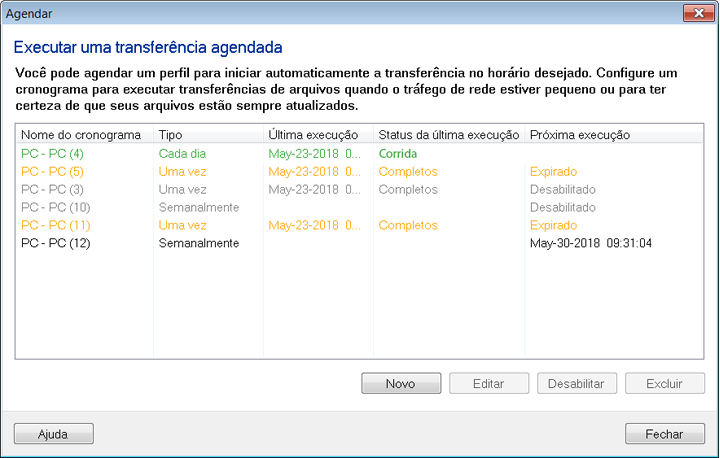Open Ajuda help button
This screenshot has height=458, width=720.
point(53,434)
